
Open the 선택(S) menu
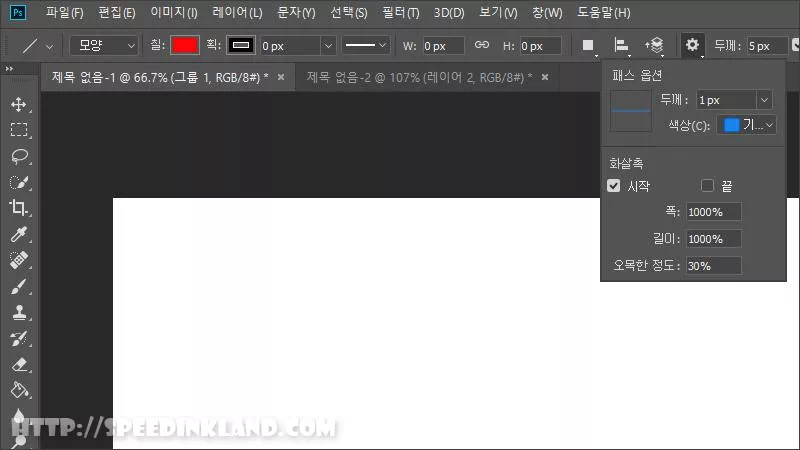click(348, 13)
